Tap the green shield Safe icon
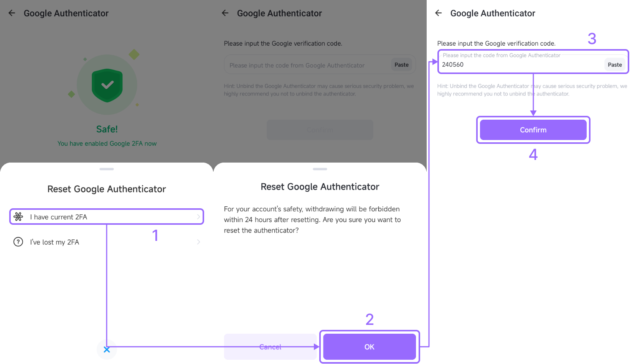Image resolution: width=640 pixels, height=364 pixels. pos(107,85)
